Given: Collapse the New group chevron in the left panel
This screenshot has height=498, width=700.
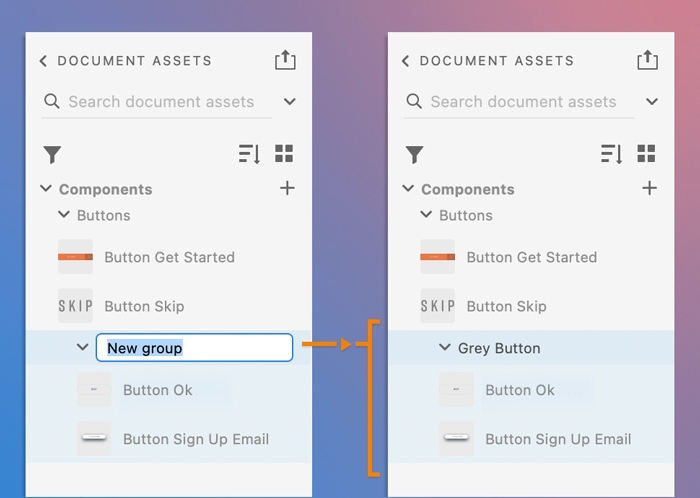Looking at the screenshot, I should [82, 347].
